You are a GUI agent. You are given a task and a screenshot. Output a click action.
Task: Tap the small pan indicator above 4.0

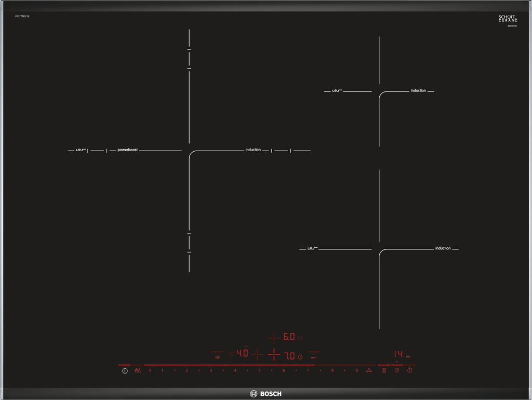point(246,346)
